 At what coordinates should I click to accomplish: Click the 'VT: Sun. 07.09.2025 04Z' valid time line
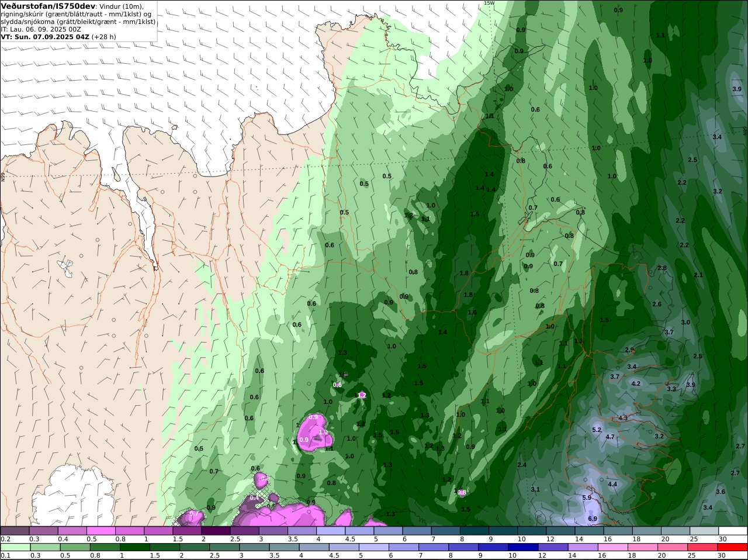click(45, 36)
